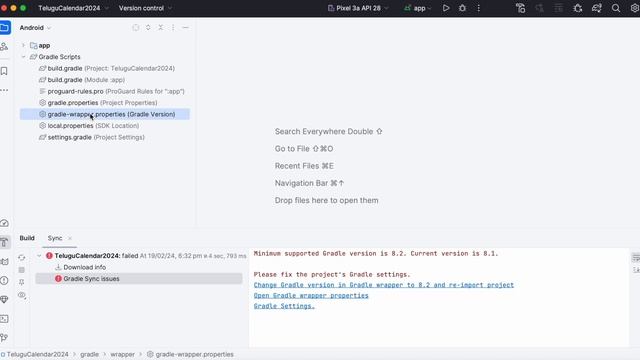Rerun Gradle sync from Build panel
This screenshot has width=640, height=360.
pyautogui.click(x=22, y=258)
